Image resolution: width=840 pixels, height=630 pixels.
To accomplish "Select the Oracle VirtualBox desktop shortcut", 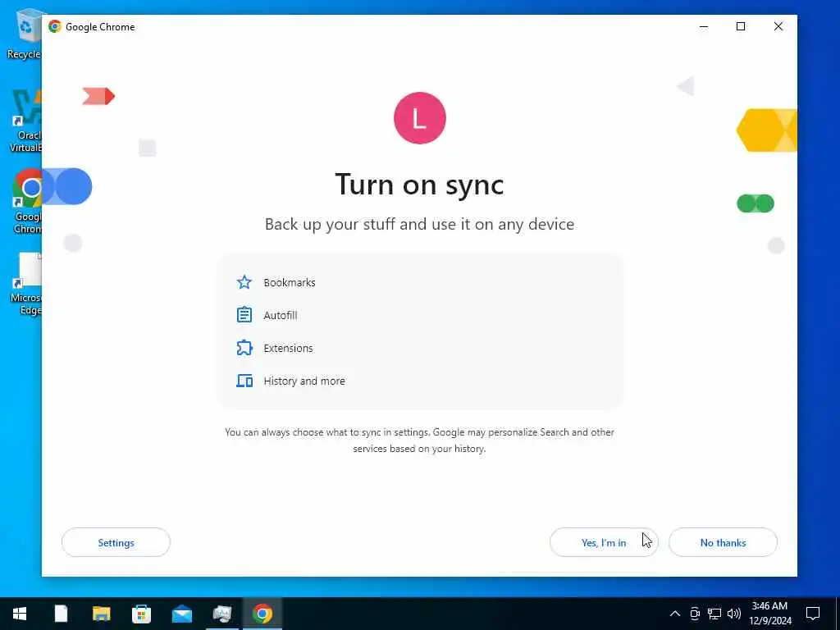I will point(25,121).
